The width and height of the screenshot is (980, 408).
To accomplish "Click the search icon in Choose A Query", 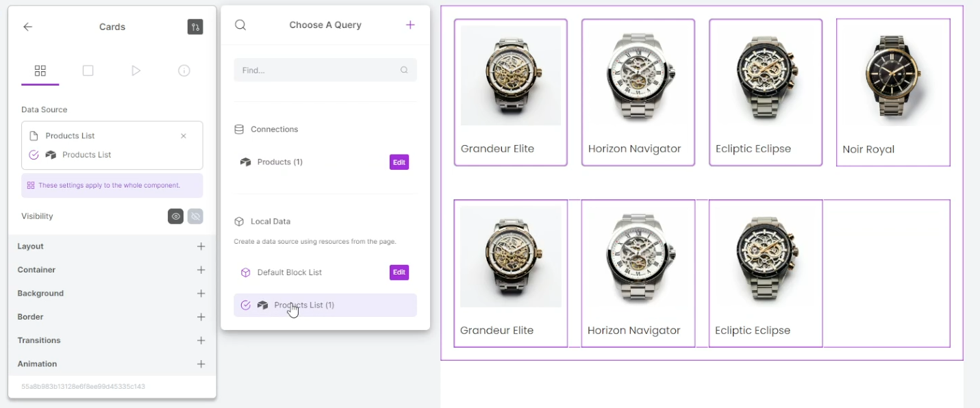I will pos(240,25).
